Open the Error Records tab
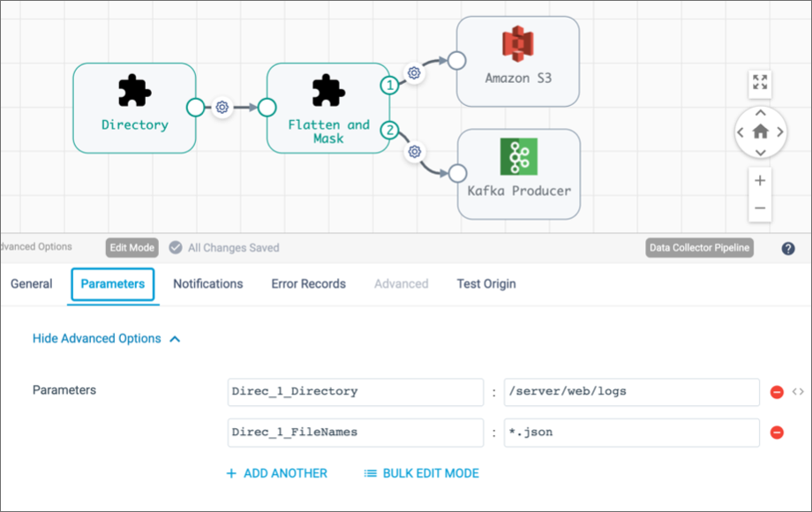This screenshot has width=812, height=512. tap(309, 283)
